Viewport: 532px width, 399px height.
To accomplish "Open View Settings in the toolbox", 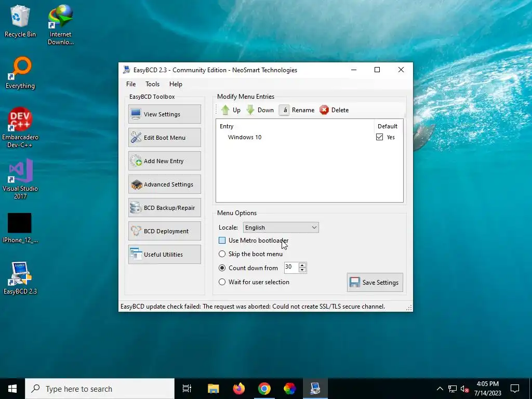I will click(165, 114).
